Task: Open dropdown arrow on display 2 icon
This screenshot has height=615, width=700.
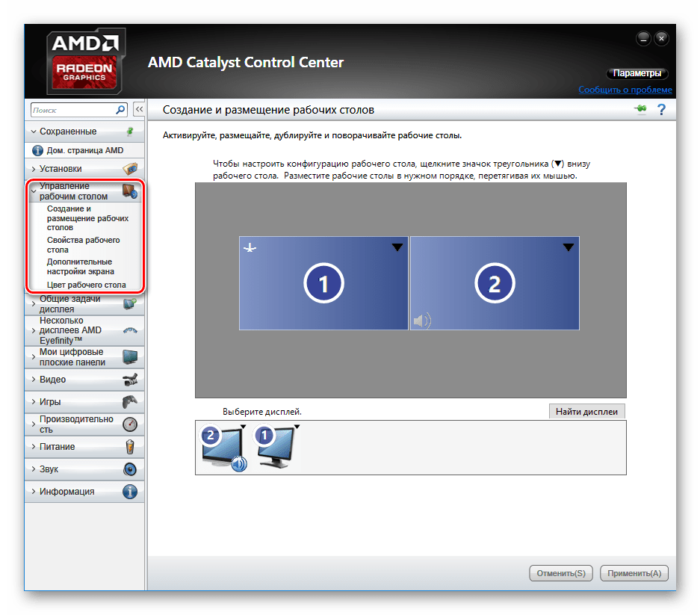Action: pos(244,427)
